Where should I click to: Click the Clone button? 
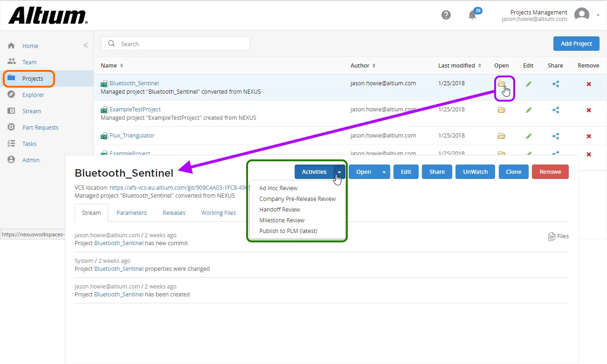coord(514,172)
